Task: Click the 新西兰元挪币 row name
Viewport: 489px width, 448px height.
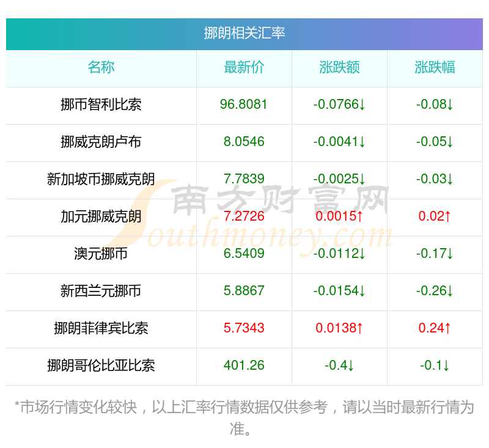Action: tap(101, 291)
